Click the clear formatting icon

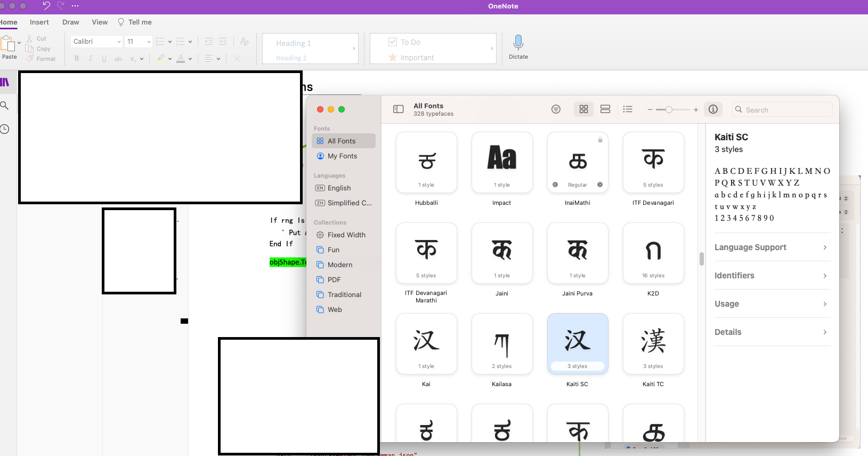point(244,42)
